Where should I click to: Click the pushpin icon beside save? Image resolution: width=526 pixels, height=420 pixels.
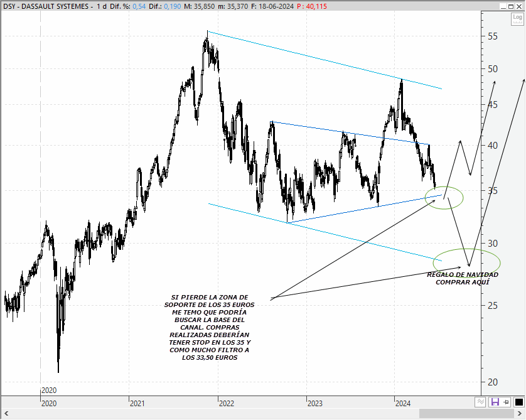tap(506, 402)
